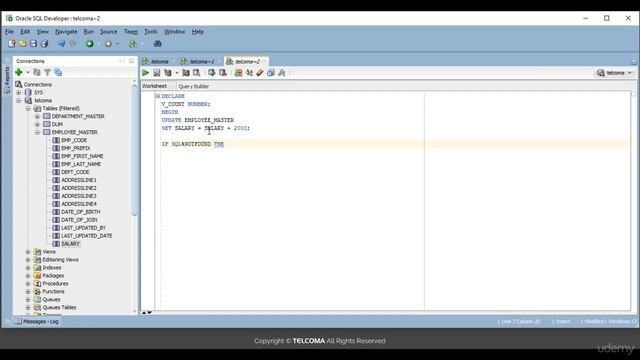Image resolution: width=640 pixels, height=360 pixels.
Task: Click the green Back navigation icon
Action: point(89,44)
